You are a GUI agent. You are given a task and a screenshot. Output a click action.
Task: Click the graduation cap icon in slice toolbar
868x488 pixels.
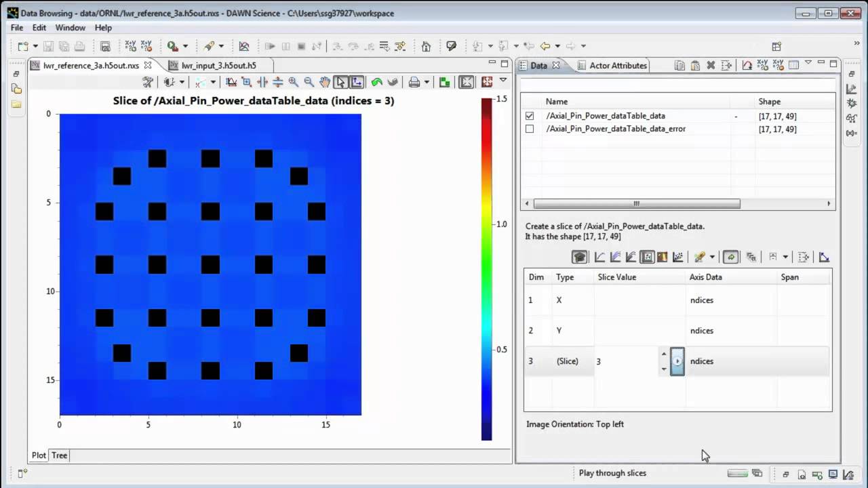[x=580, y=257]
